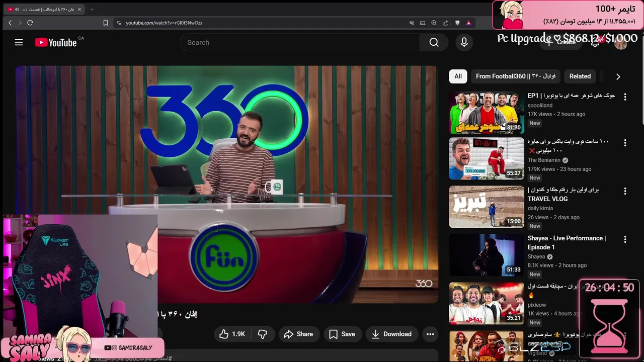Click the youtube.com URL in address bar
The height and width of the screenshot is (362, 644).
164,23
